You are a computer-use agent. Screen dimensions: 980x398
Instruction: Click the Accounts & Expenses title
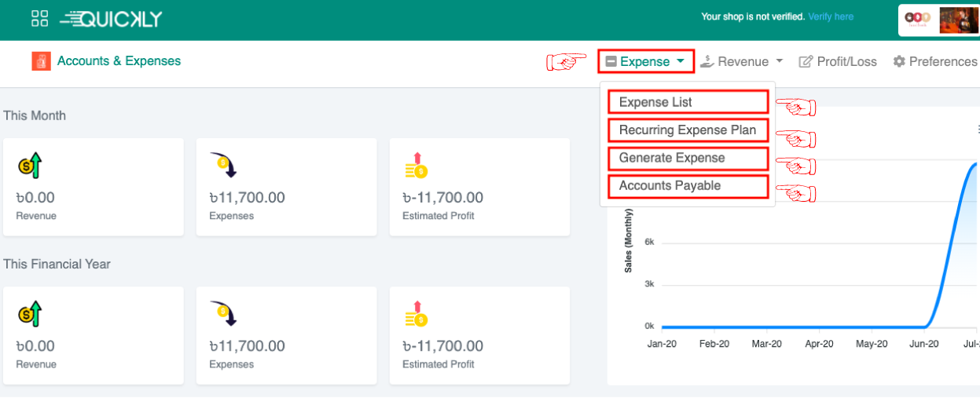(x=119, y=61)
